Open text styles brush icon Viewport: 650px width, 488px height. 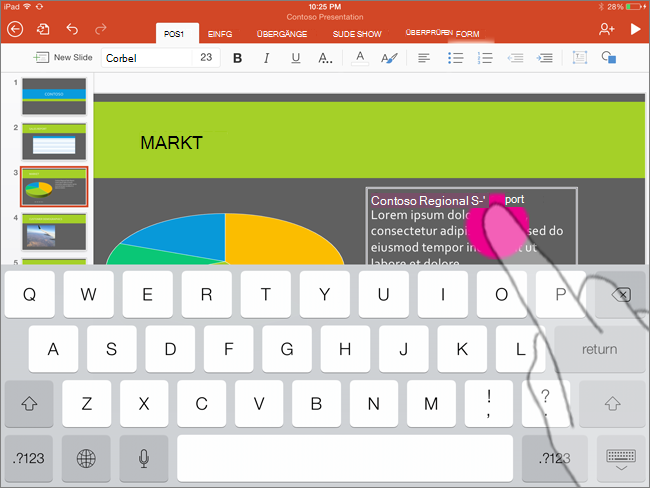pyautogui.click(x=389, y=58)
